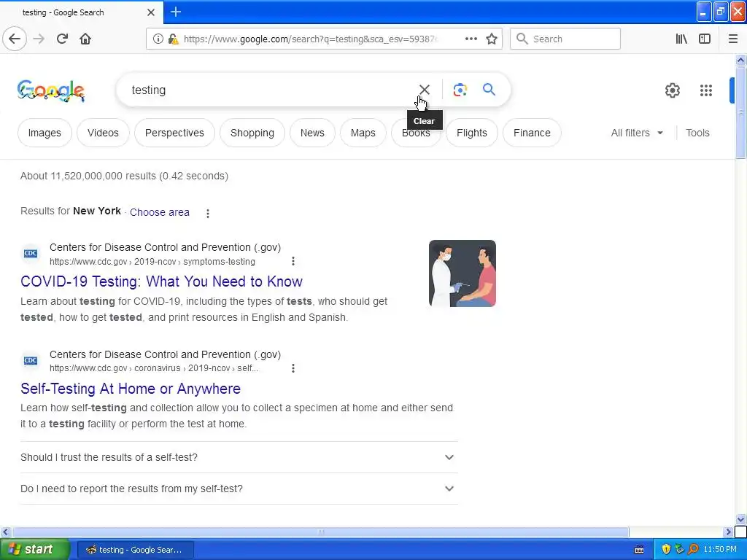Show Maps results
The width and height of the screenshot is (747, 560).
[x=363, y=133]
